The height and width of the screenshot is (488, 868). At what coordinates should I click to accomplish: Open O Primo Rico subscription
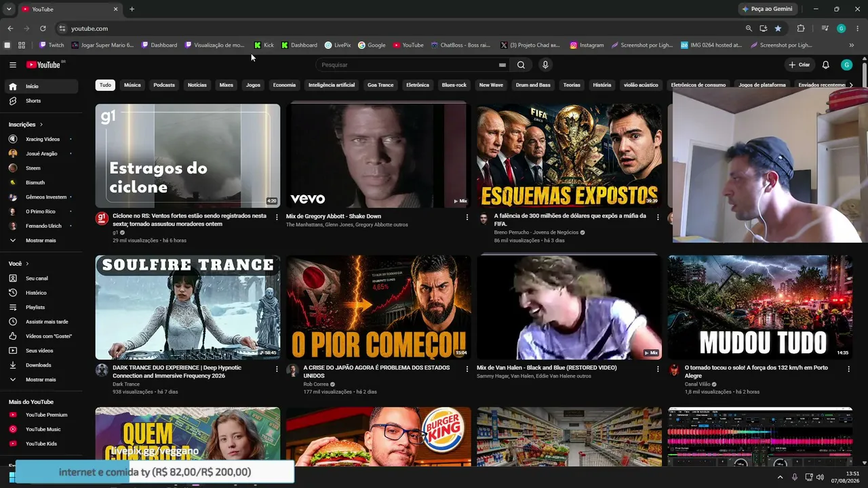point(42,211)
